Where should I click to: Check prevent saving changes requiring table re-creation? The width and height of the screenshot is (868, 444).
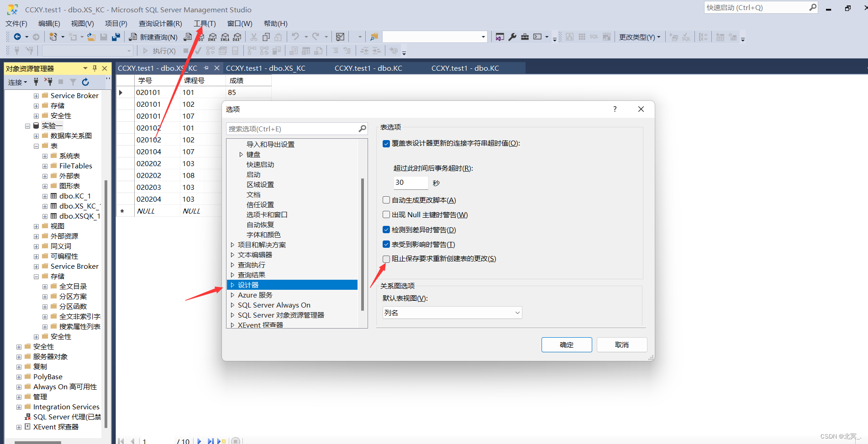coord(386,259)
